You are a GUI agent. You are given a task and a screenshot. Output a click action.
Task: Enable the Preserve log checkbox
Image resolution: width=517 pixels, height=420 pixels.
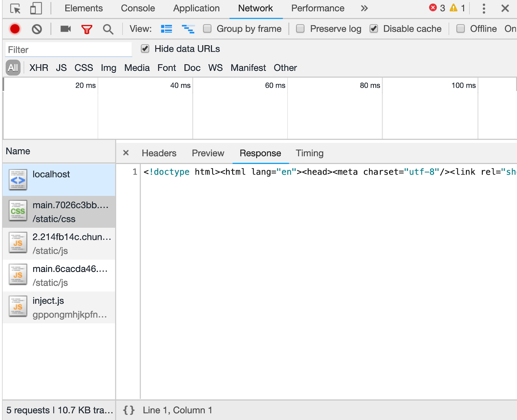click(300, 29)
